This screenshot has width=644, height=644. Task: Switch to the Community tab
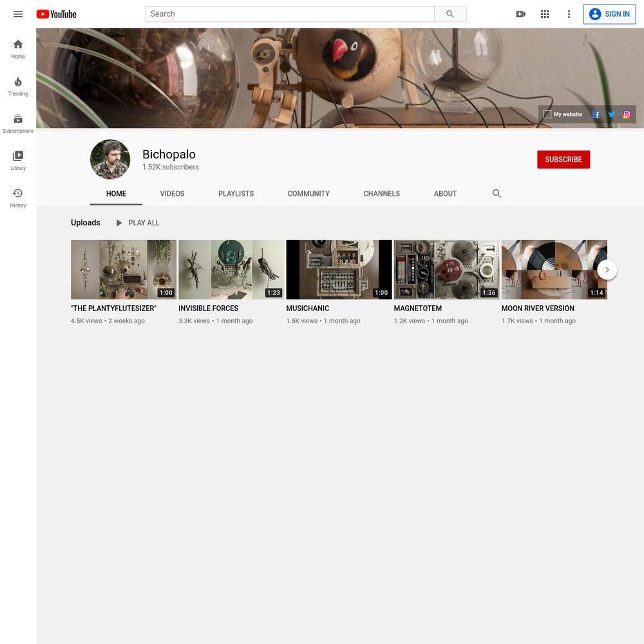coord(308,193)
